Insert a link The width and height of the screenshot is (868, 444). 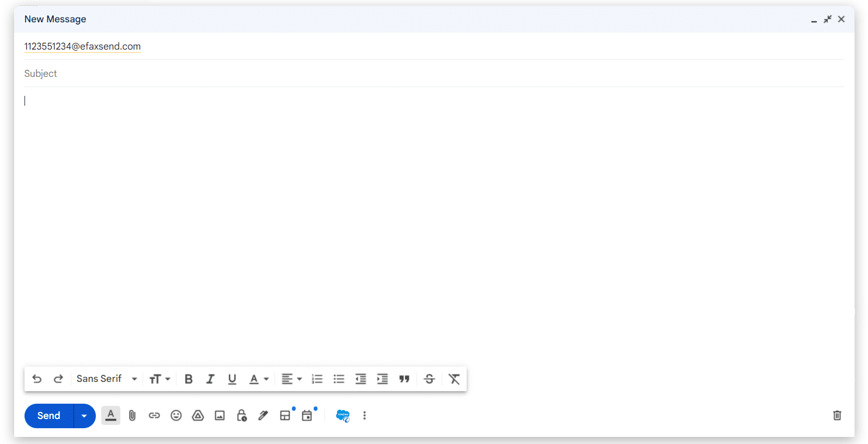154,416
